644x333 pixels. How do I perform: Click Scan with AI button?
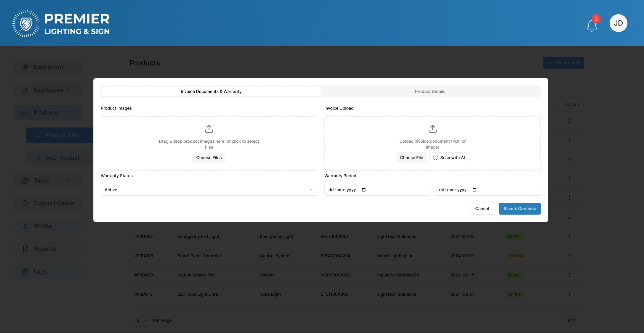point(449,158)
